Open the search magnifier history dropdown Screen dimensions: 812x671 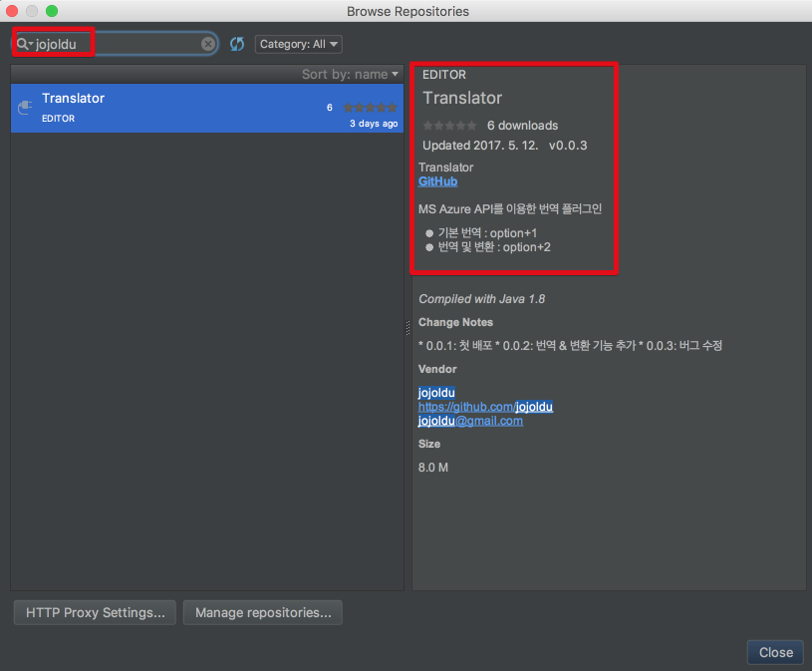24,44
